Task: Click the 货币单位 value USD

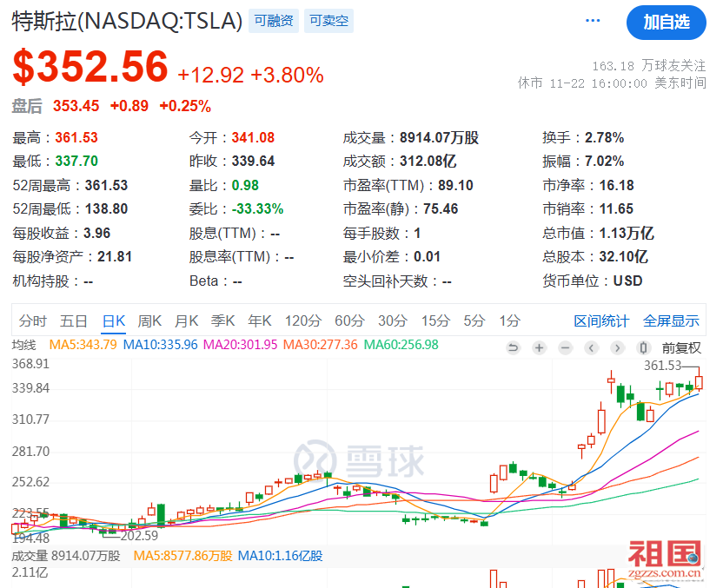Action: (628, 281)
